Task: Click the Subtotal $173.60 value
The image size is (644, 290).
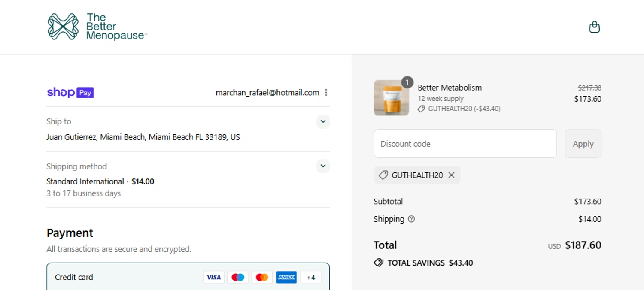Action: tap(588, 201)
